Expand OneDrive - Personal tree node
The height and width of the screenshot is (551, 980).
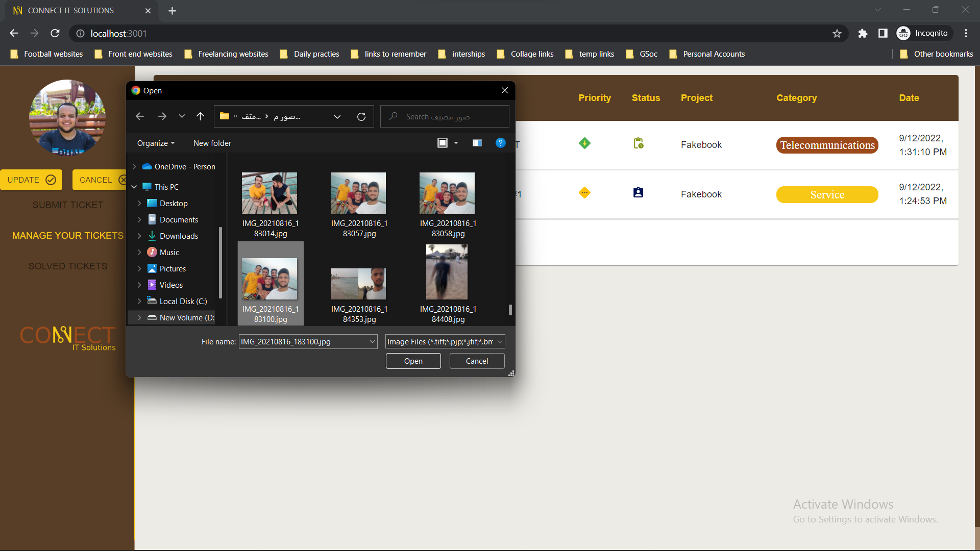[134, 167]
